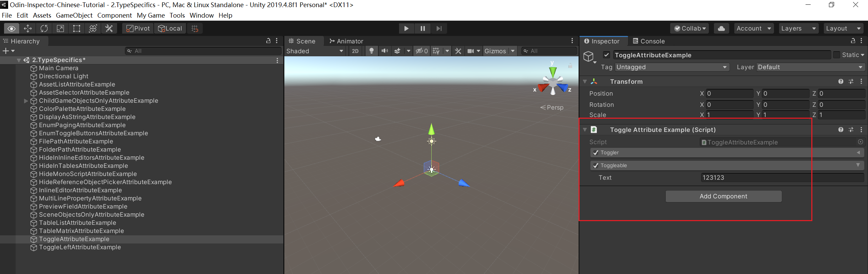Screen dimensions: 868x274
Task: Expand the Toggler foldout arrow
Action: 858,153
